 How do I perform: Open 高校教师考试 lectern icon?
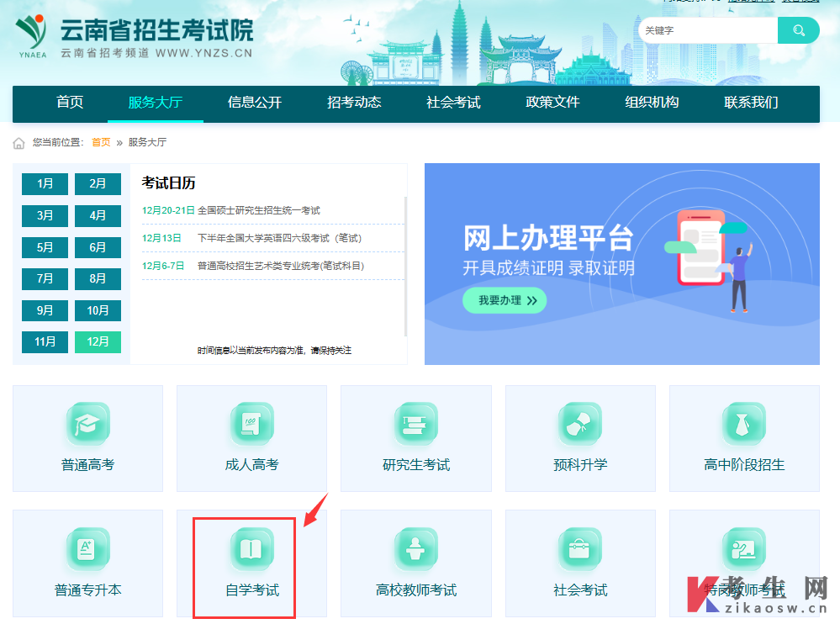[416, 549]
